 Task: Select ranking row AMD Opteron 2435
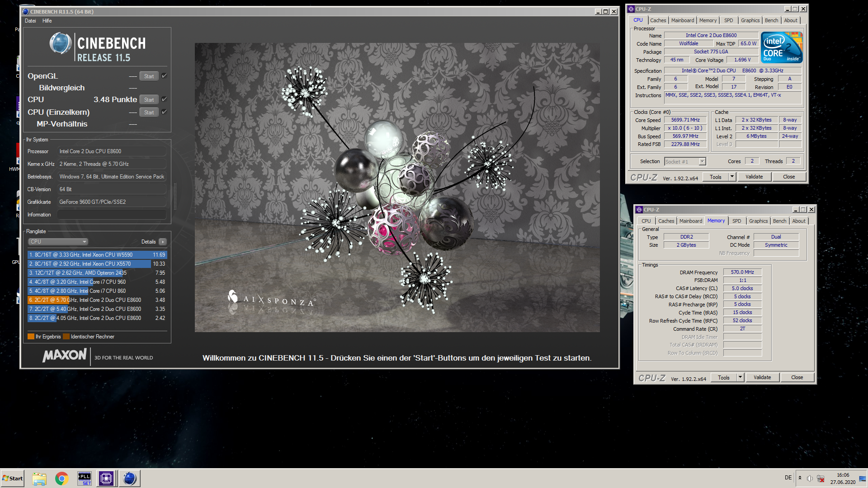click(97, 273)
